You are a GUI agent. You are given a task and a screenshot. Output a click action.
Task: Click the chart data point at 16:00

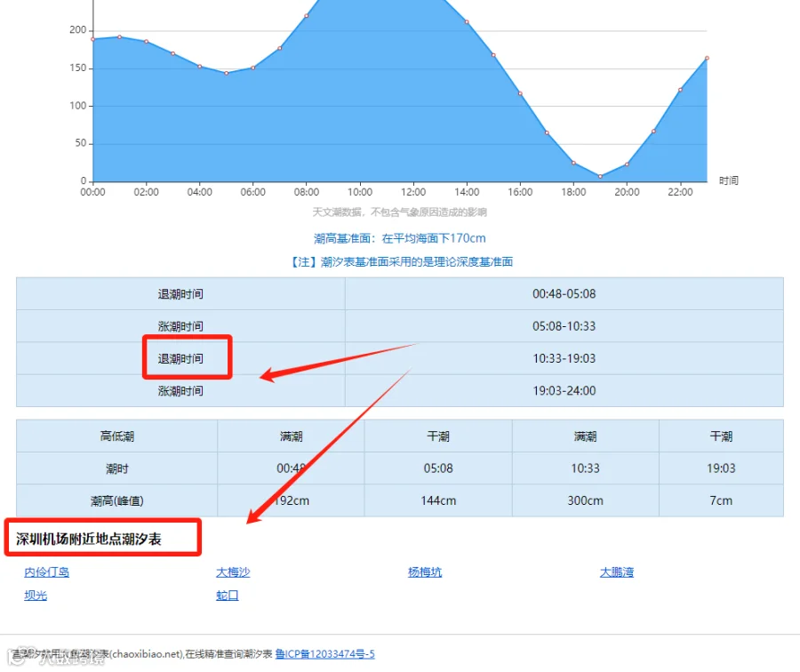(520, 93)
